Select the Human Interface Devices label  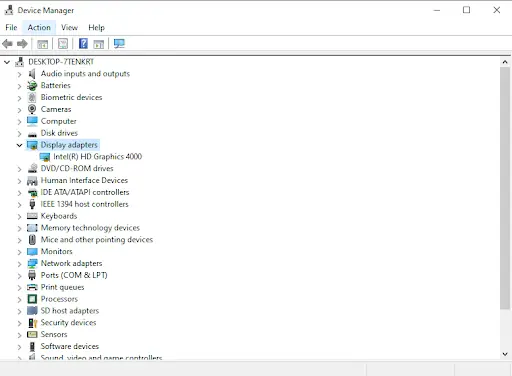click(x=84, y=180)
